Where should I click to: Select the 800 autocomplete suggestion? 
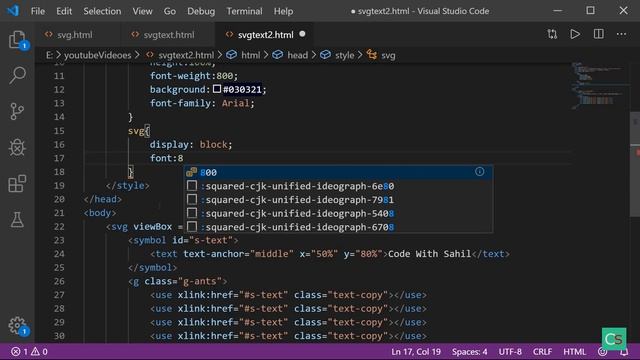click(x=338, y=172)
